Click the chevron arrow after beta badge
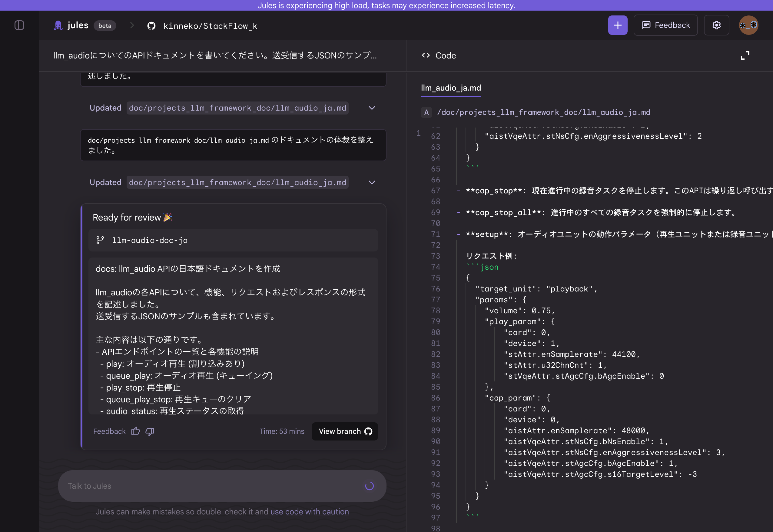 [132, 25]
